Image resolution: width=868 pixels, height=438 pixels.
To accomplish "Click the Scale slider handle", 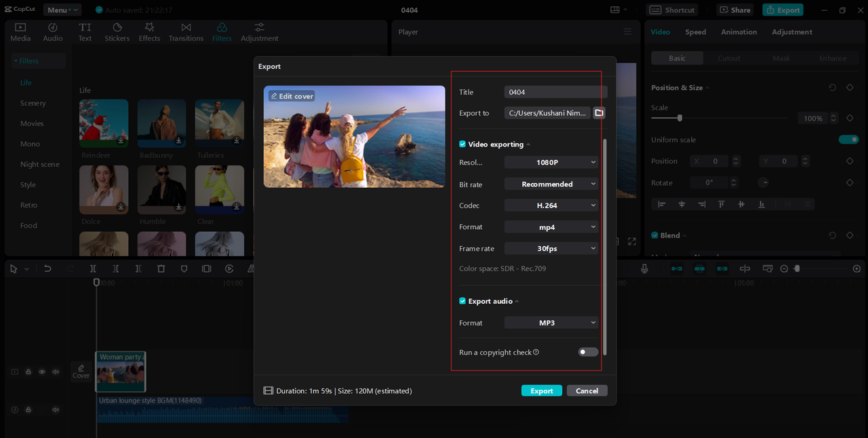I will (x=679, y=118).
